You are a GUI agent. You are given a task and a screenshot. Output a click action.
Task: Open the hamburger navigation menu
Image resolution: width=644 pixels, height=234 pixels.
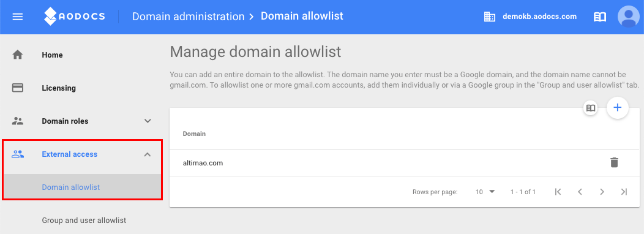coord(18,17)
